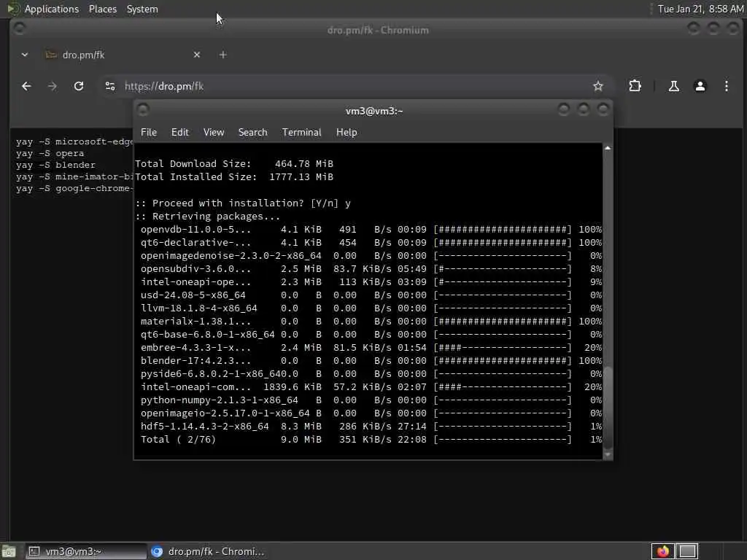Viewport: 747px width, 560px height.
Task: Maximize the vm3@vm3 terminal window
Action: (x=583, y=109)
